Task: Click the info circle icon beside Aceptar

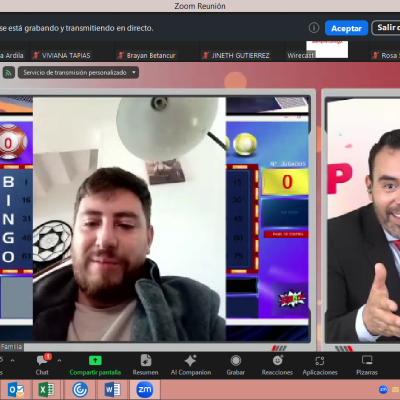Action: click(314, 28)
